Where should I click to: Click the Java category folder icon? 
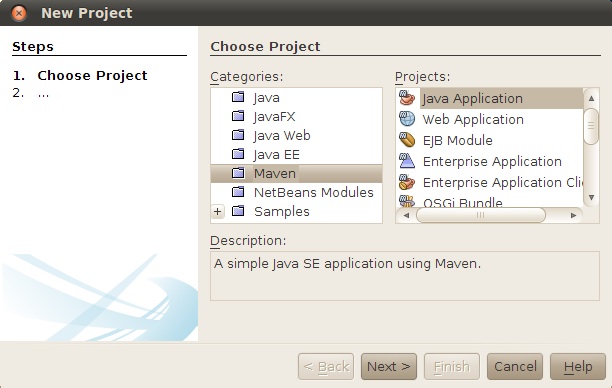(238, 97)
